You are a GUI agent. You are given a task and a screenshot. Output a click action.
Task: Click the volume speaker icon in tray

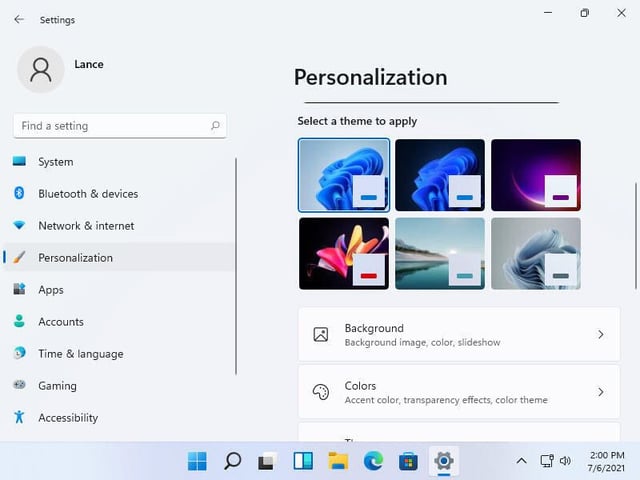coord(565,461)
